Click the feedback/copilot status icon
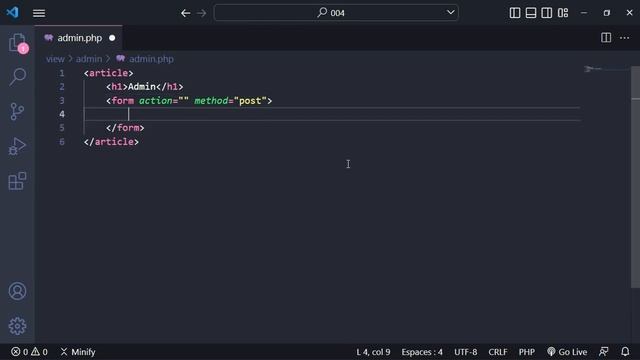 click(x=604, y=352)
